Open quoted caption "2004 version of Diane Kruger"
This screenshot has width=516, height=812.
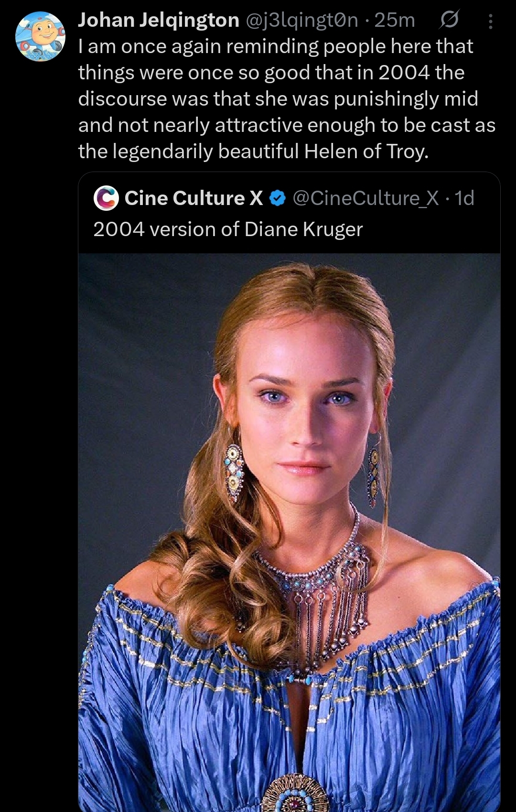click(228, 229)
